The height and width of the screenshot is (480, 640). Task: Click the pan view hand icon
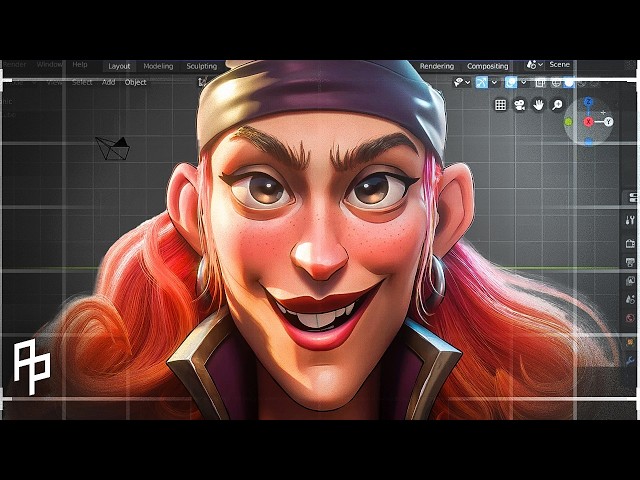539,105
